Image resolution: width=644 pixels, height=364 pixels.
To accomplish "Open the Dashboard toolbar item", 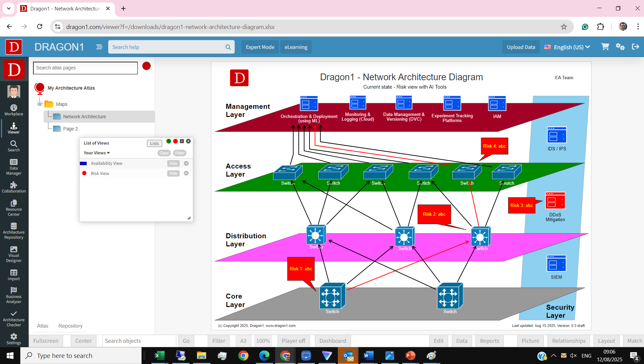I will click(x=333, y=341).
